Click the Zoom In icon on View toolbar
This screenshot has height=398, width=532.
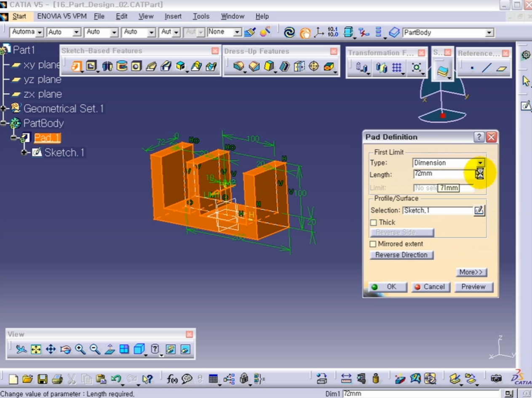coord(80,349)
